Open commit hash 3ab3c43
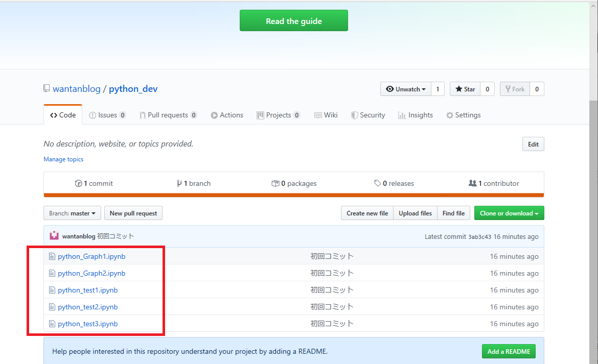Viewport: 598px width, 364px height. point(479,237)
